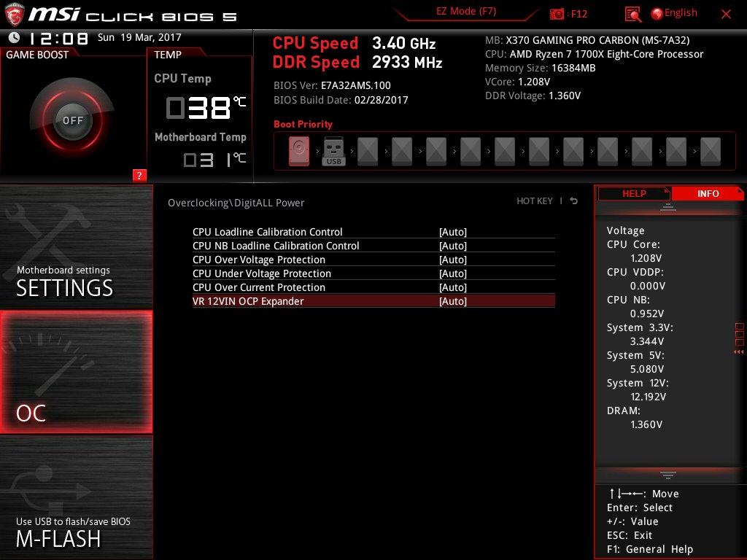Click the red triple-arrow collapse marker on right edge
The image size is (747, 560).
click(738, 352)
